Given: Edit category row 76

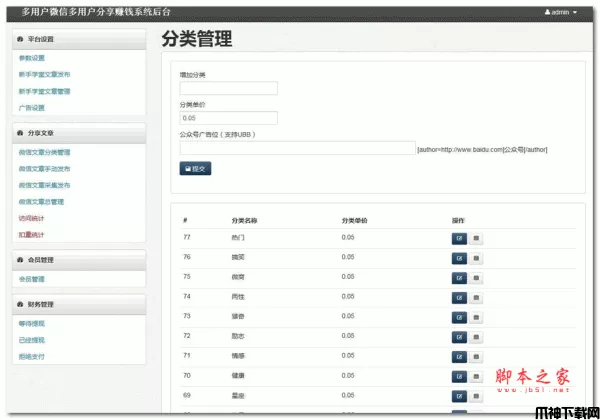Looking at the screenshot, I should coord(460,257).
